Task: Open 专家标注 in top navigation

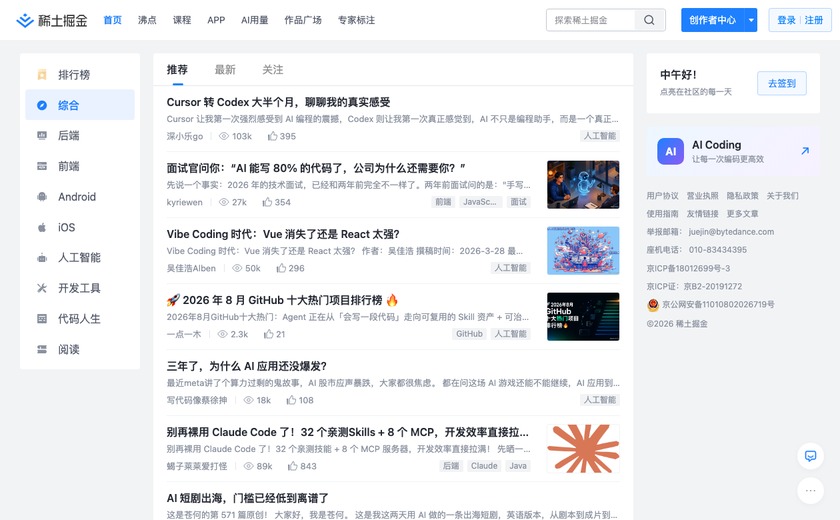Action: [356, 20]
